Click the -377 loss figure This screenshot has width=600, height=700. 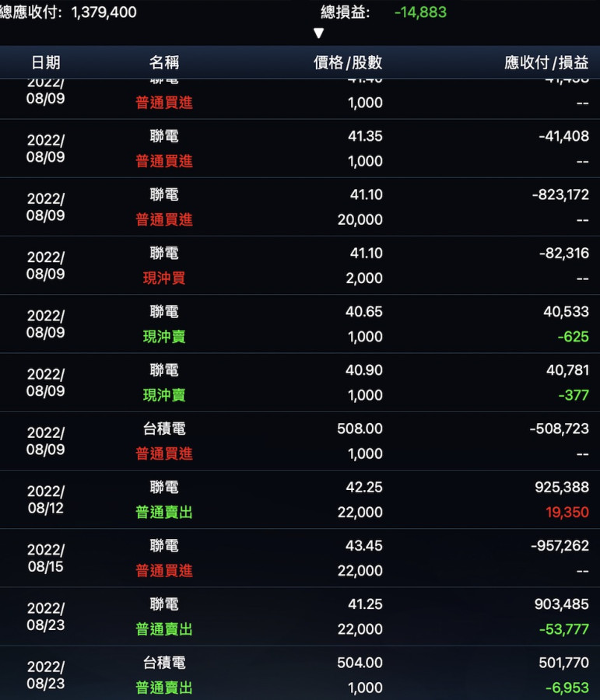click(x=574, y=395)
